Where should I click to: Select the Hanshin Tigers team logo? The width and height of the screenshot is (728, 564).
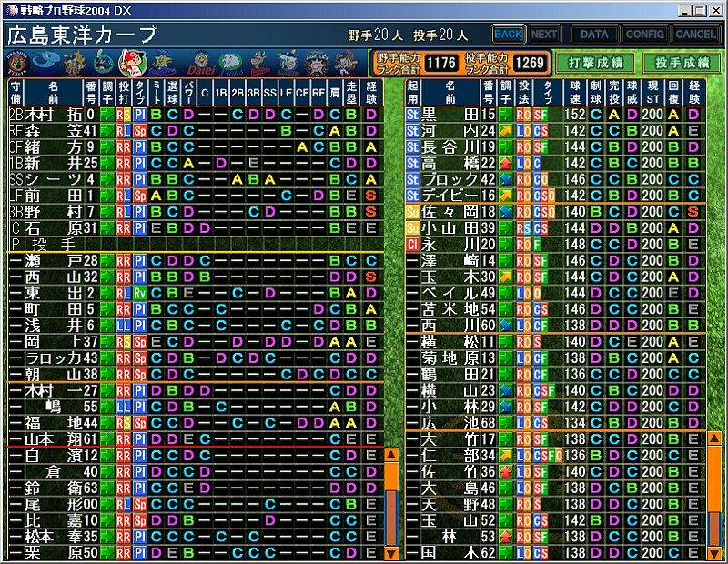tap(17, 63)
